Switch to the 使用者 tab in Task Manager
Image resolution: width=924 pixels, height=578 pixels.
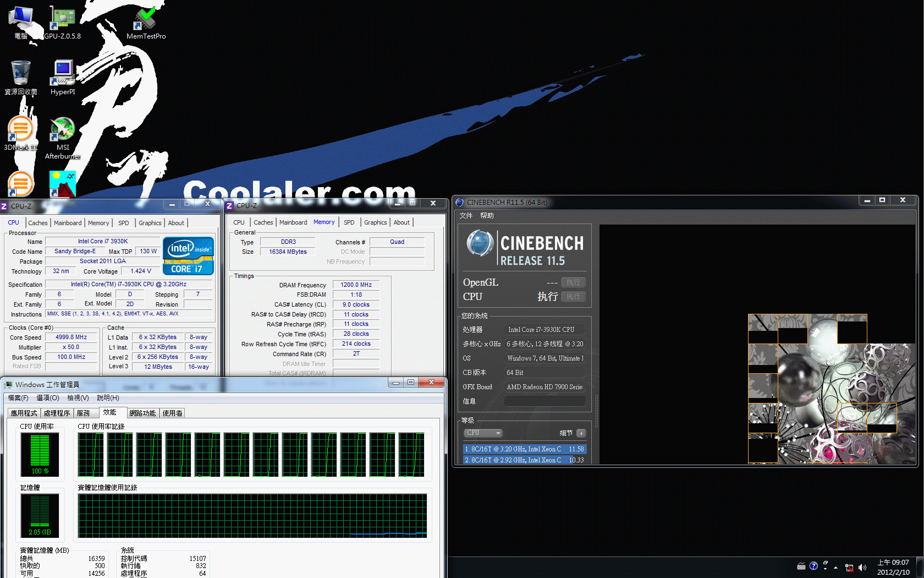(x=173, y=413)
